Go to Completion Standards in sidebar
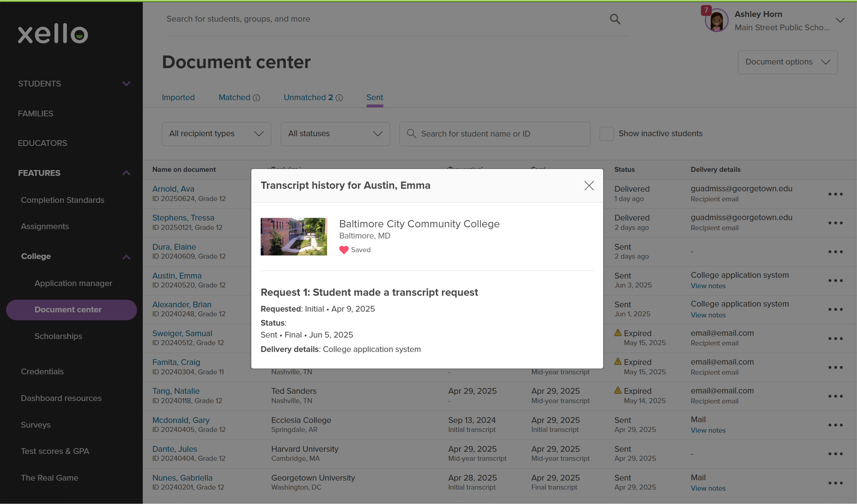 click(62, 200)
